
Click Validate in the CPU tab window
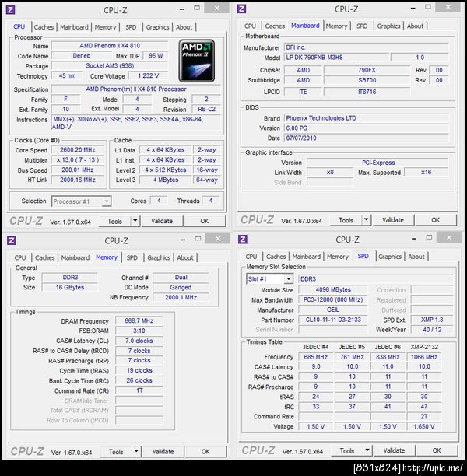point(162,221)
